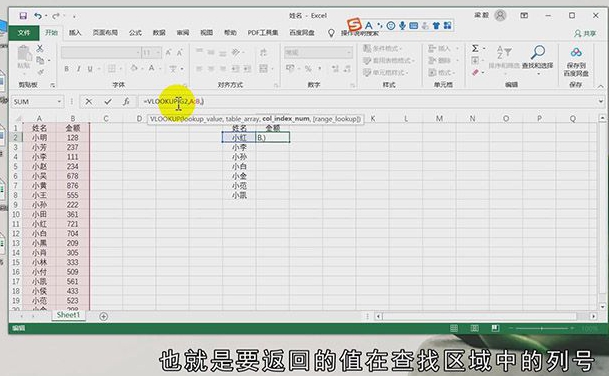This screenshot has height=376, width=609.
Task: Click cell containing 小李 in lookup list
Action: 239,147
